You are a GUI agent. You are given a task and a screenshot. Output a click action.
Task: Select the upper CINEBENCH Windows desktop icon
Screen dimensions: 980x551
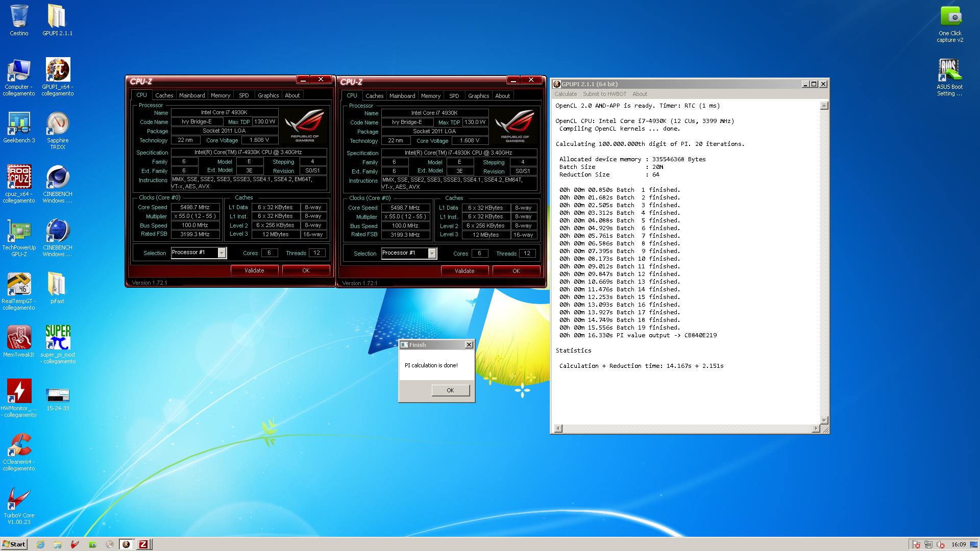(58, 184)
